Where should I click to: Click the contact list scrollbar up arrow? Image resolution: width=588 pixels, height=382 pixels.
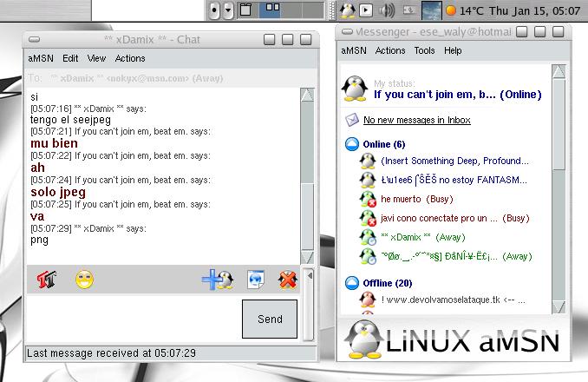point(559,71)
